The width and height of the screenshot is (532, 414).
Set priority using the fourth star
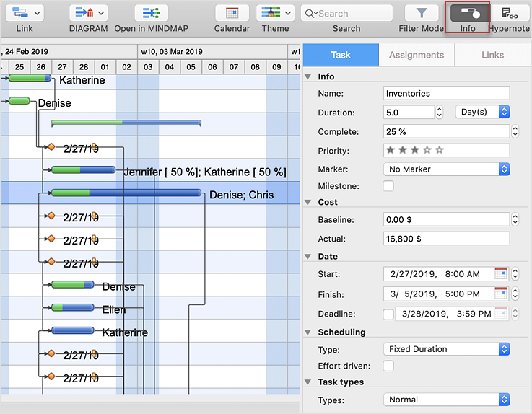(427, 151)
